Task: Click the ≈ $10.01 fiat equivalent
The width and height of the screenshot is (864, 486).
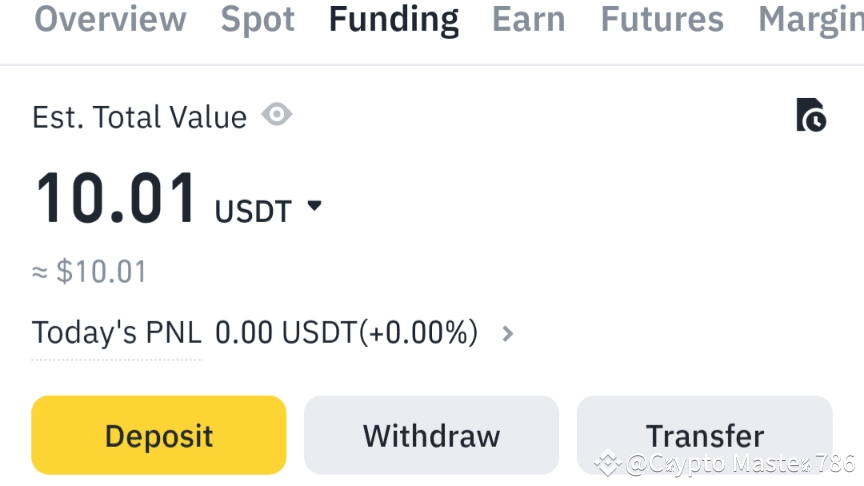Action: [x=89, y=271]
